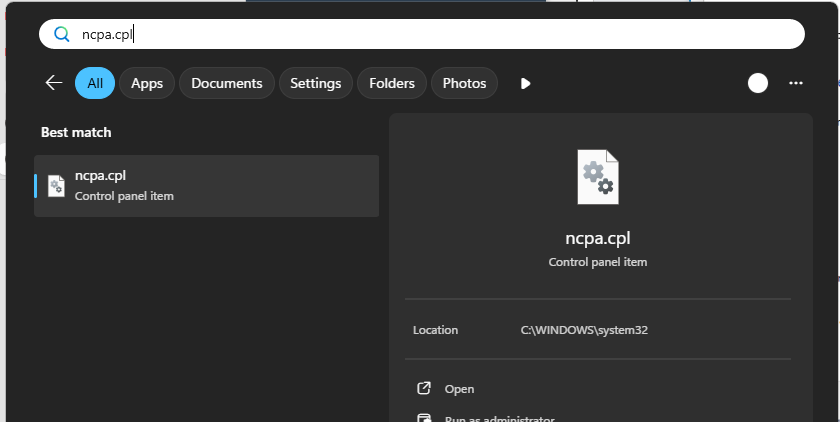The width and height of the screenshot is (840, 422).
Task: Open the ncpa.cpl best match result
Action: (x=206, y=186)
